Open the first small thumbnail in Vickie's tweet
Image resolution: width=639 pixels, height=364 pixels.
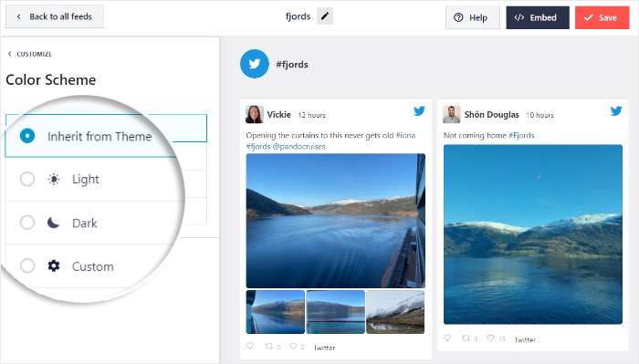point(276,312)
